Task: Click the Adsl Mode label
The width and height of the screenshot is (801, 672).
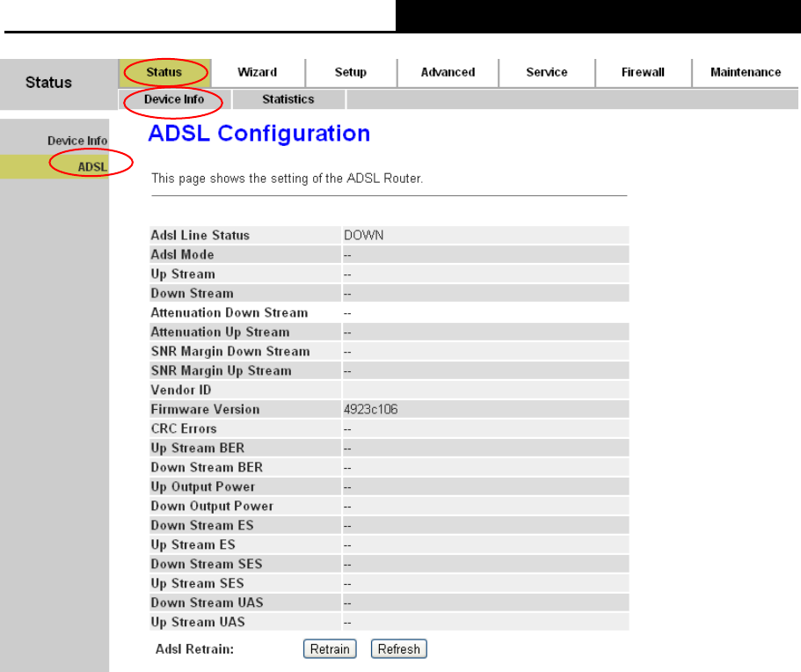Action: click(x=182, y=254)
